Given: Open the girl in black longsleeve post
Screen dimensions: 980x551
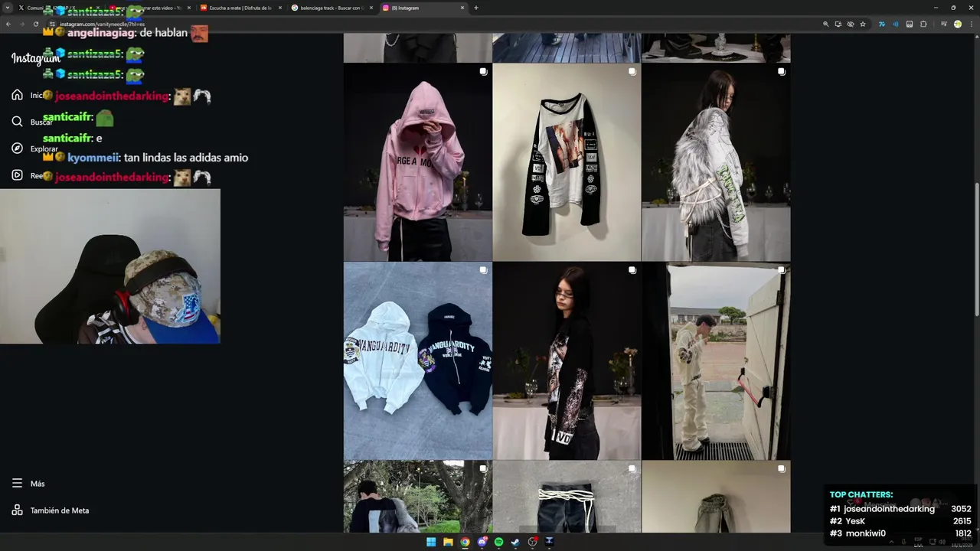Looking at the screenshot, I should click(x=567, y=361).
